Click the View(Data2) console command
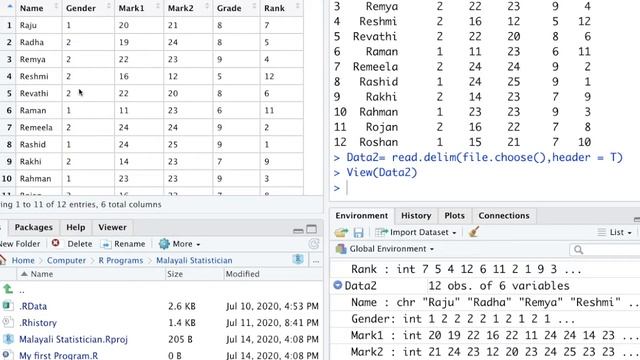 click(x=382, y=173)
